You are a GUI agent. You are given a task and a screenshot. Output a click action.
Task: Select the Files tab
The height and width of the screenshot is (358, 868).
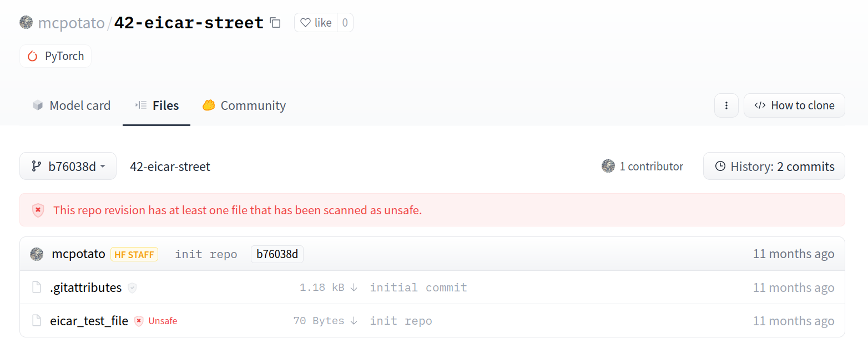tap(157, 105)
